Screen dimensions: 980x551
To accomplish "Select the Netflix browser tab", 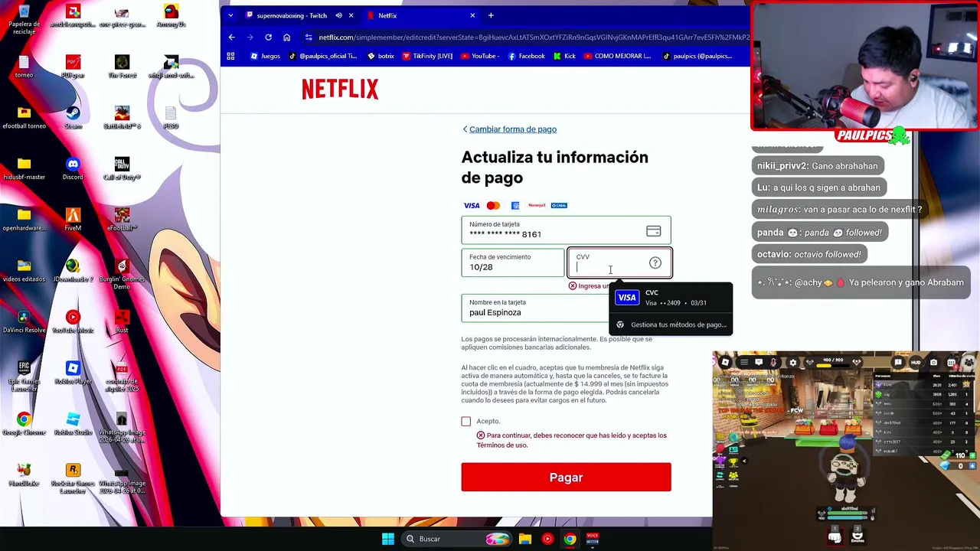I will tap(421, 15).
